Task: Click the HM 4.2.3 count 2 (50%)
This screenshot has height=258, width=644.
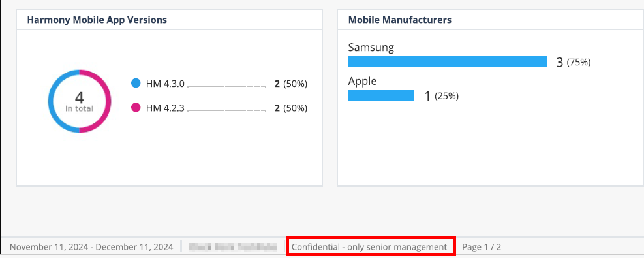Action: [x=291, y=108]
